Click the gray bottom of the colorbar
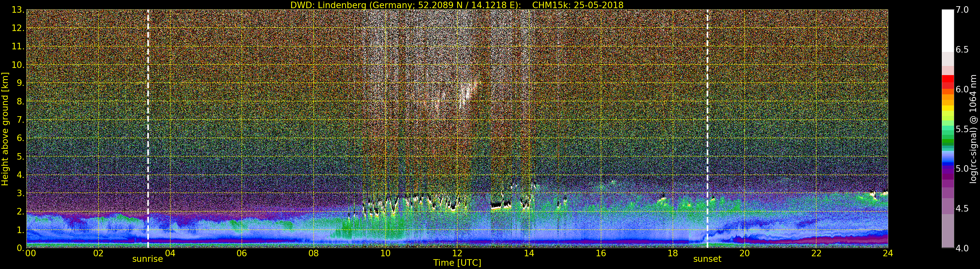Screen dimensions: 980x269 [x=948, y=231]
